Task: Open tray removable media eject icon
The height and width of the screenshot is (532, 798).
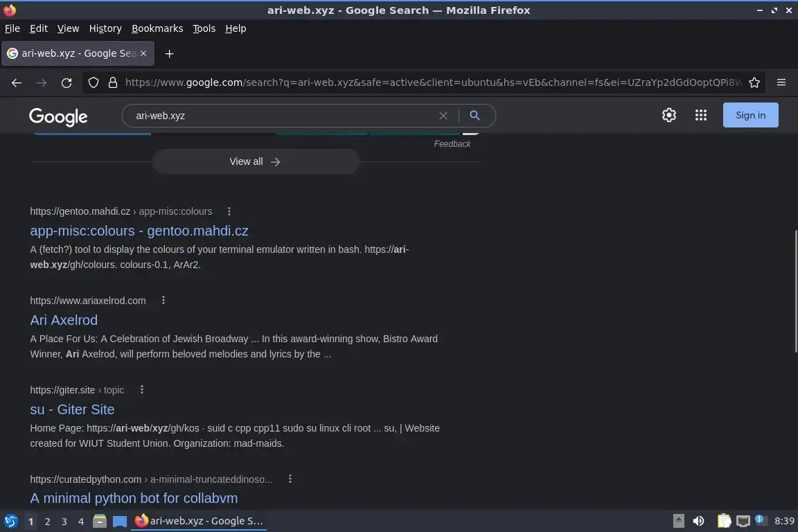Action: click(678, 521)
